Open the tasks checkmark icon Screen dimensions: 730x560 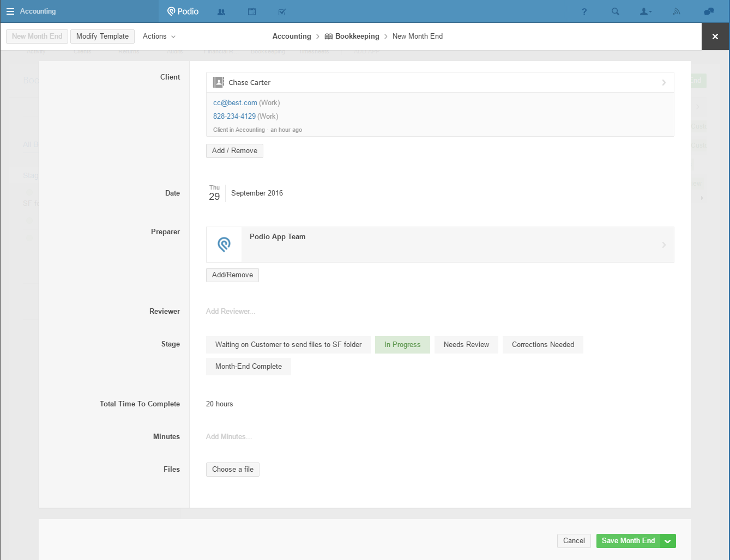pyautogui.click(x=282, y=11)
